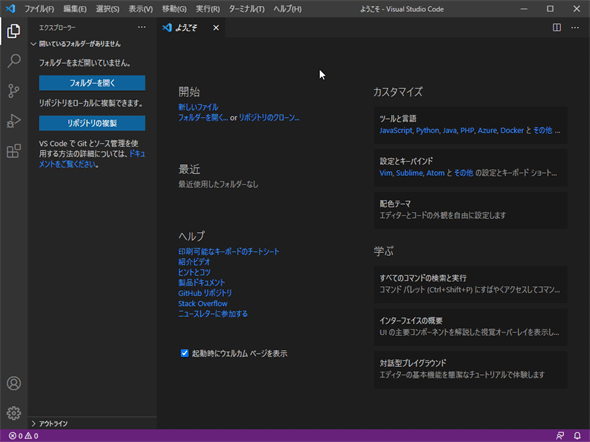Screen dimensions: 590x442
Task: Click the errors and warnings status indicator
Action: click(23, 436)
